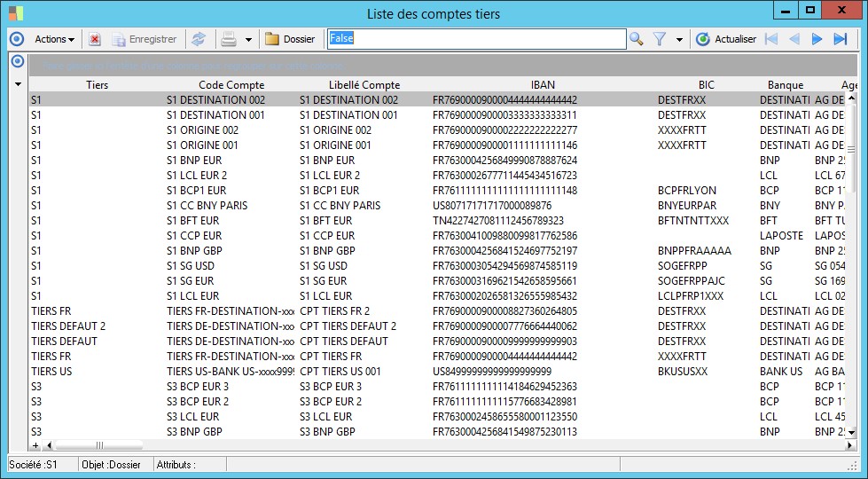
Task: Sort by the Tiers column header
Action: point(97,85)
